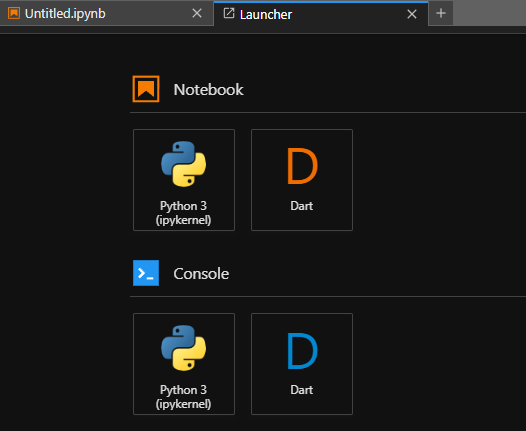Click the Notebook section heading text
Screen dimensions: 526x431
[208, 90]
